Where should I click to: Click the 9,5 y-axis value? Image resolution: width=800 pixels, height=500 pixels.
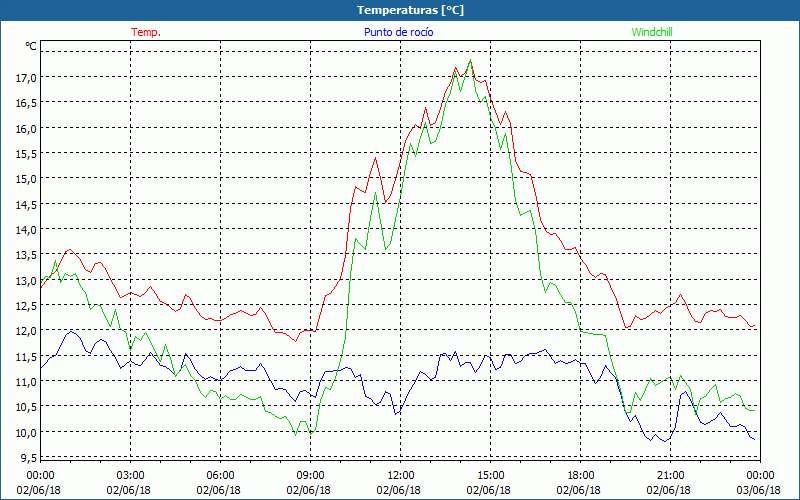pos(29,457)
